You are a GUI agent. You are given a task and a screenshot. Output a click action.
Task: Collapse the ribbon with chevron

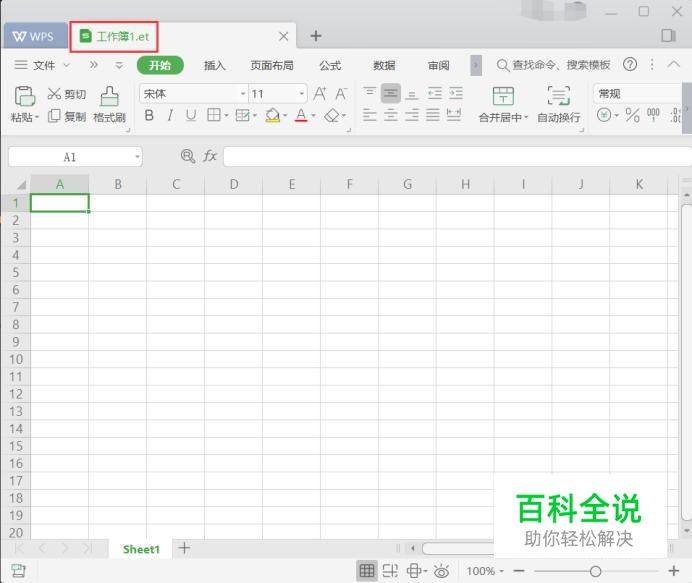[x=673, y=64]
